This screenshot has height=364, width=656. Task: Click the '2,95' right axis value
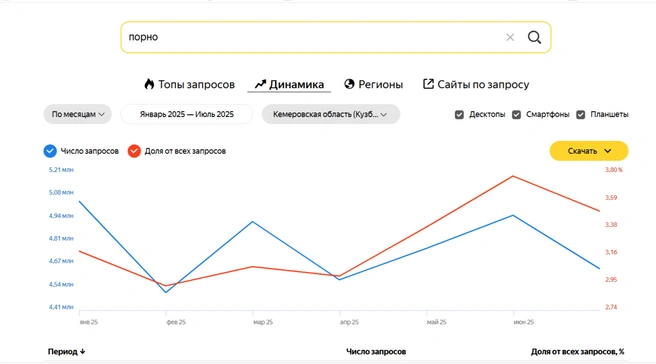point(611,279)
